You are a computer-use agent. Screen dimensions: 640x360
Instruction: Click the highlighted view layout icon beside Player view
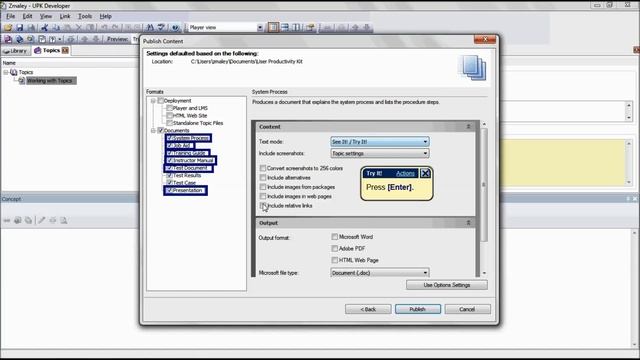pos(273,27)
